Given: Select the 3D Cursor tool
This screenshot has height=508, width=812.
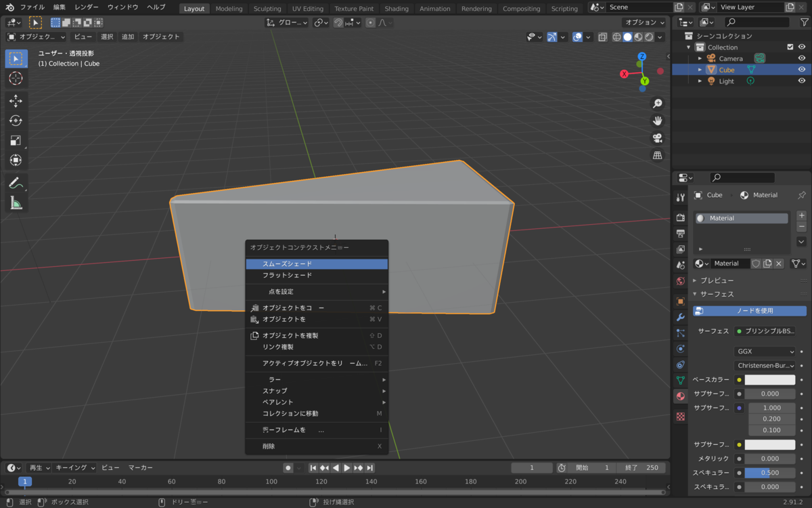Looking at the screenshot, I should click(16, 79).
